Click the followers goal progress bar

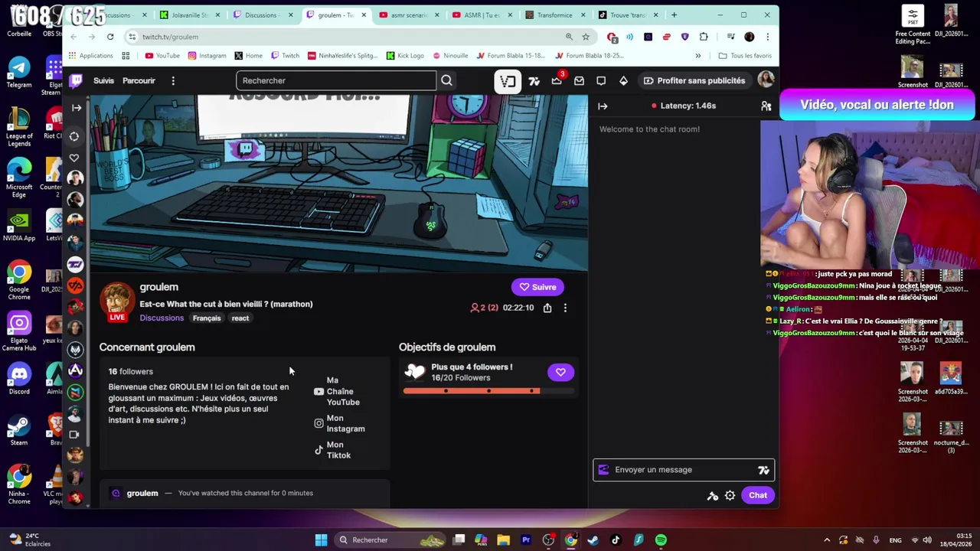[x=488, y=391]
